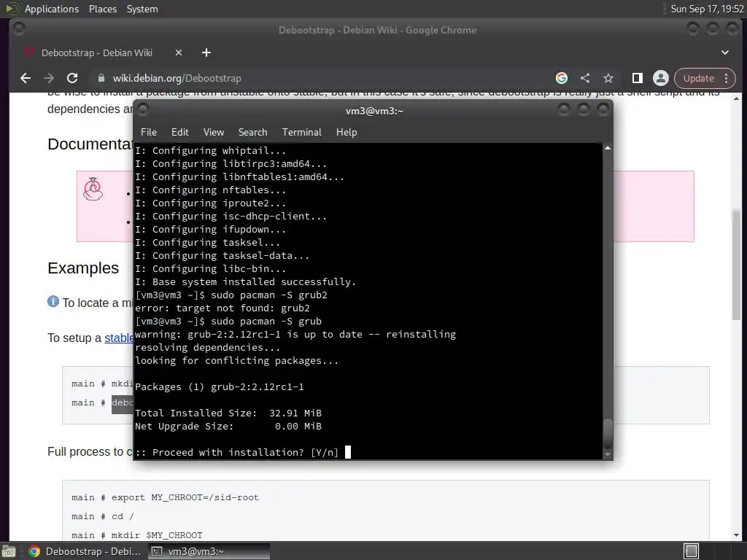The height and width of the screenshot is (560, 747).
Task: Click the terminal scrollbar up arrow
Action: coord(608,149)
